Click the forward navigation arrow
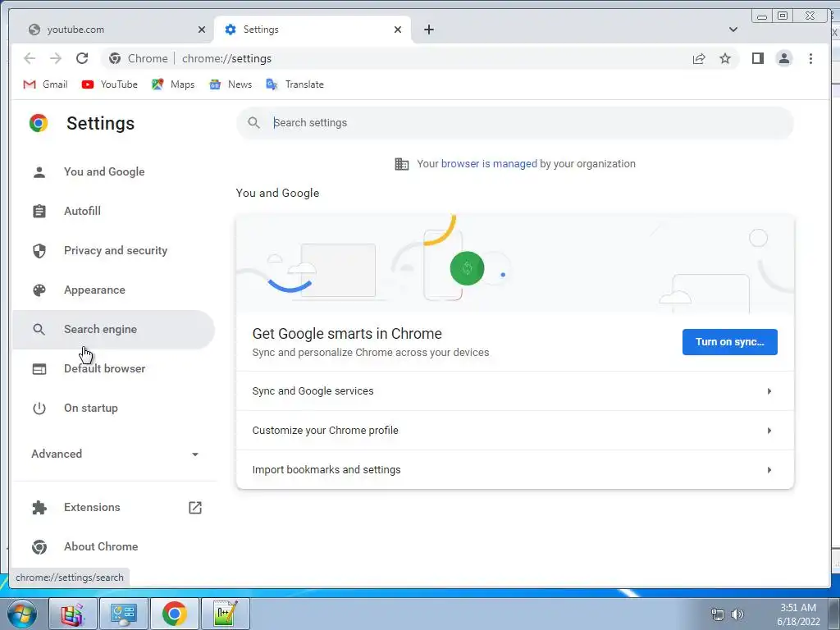 (55, 58)
